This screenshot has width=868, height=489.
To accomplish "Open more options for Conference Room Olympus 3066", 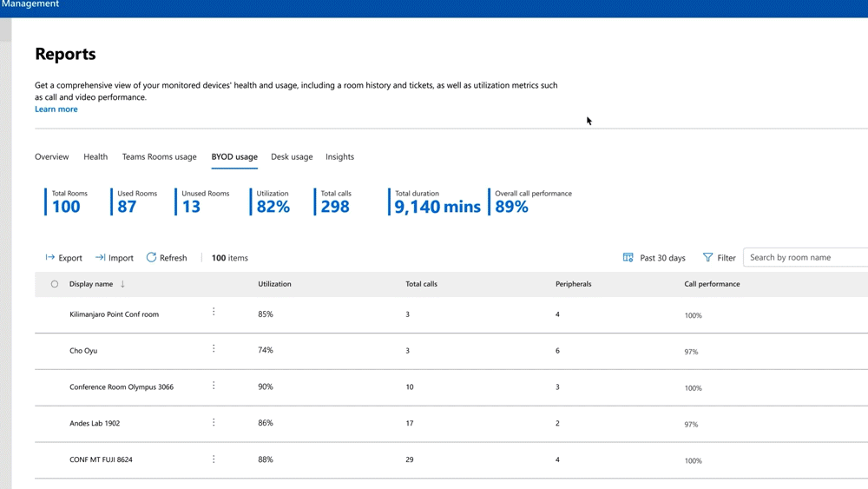I will 214,386.
